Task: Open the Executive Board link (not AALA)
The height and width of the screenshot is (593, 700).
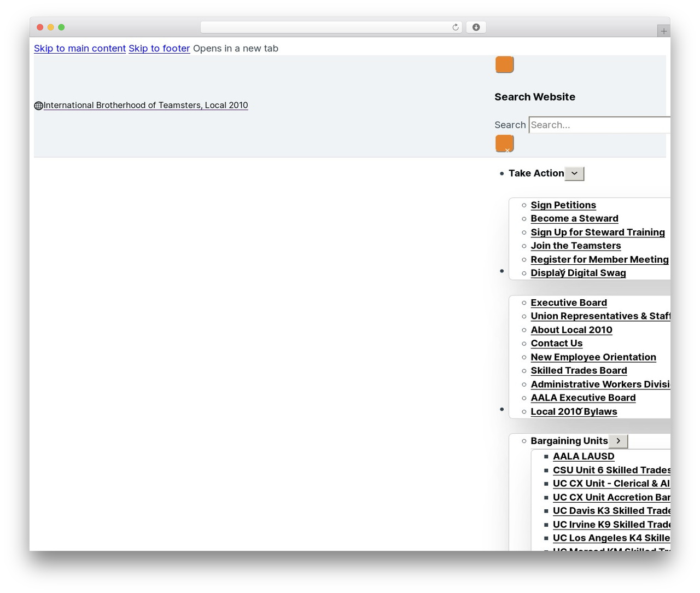Action: [569, 303]
